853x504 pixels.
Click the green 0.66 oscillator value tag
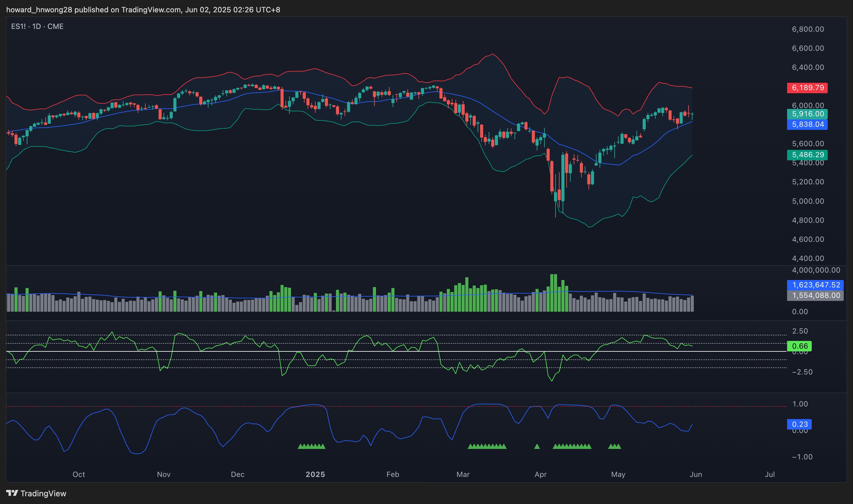pos(799,346)
